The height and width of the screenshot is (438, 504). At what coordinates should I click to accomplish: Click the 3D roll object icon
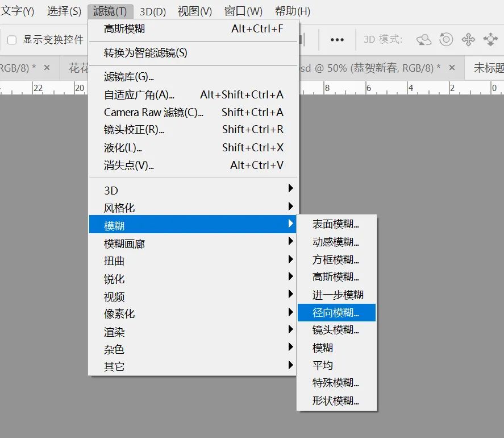[446, 40]
